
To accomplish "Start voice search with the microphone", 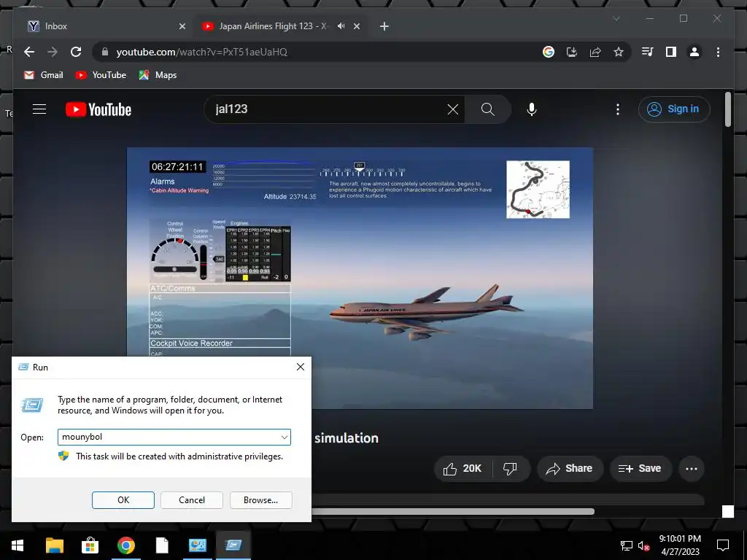I will point(532,109).
